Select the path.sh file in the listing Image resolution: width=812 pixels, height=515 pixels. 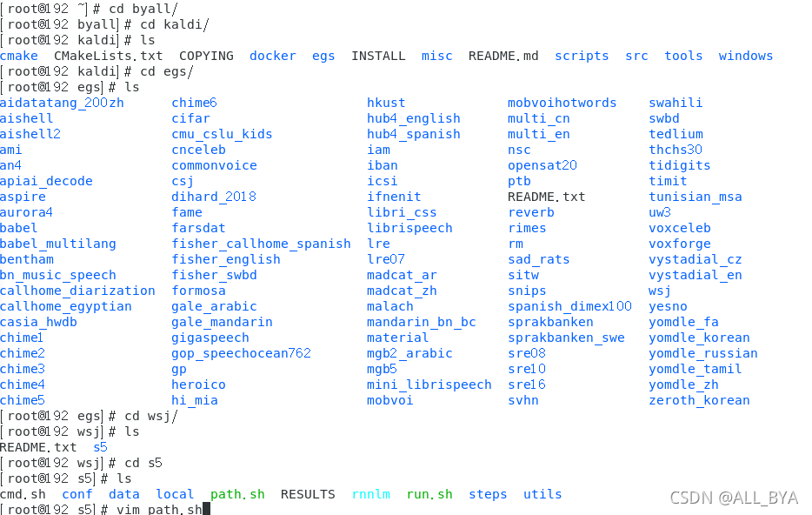tap(237, 494)
